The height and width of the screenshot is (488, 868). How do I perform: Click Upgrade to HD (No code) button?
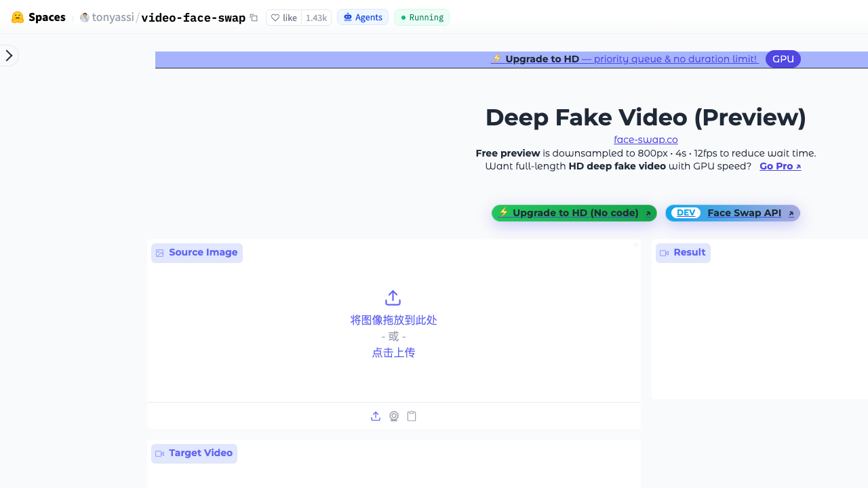(x=574, y=213)
